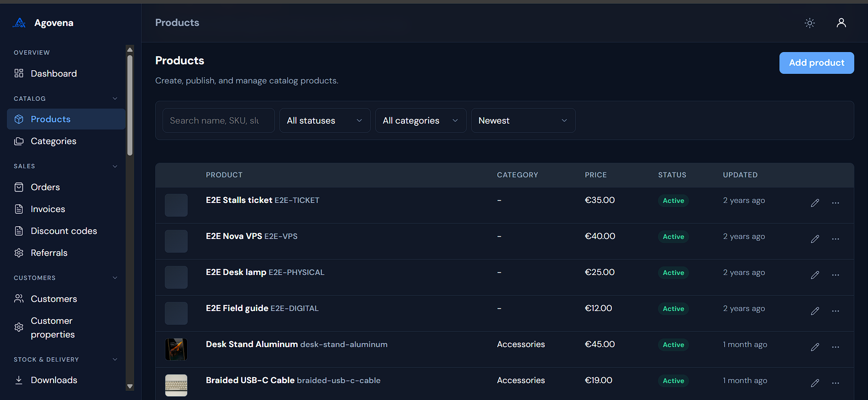Open more actions for Braided USB-C Cable
The width and height of the screenshot is (868, 400).
click(x=836, y=383)
